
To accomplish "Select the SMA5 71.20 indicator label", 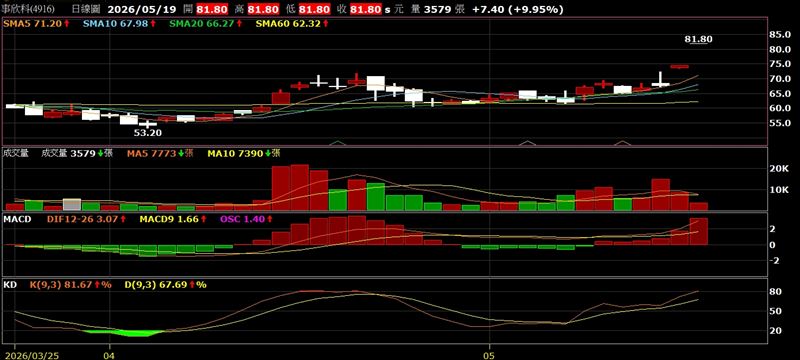I will (x=36, y=23).
